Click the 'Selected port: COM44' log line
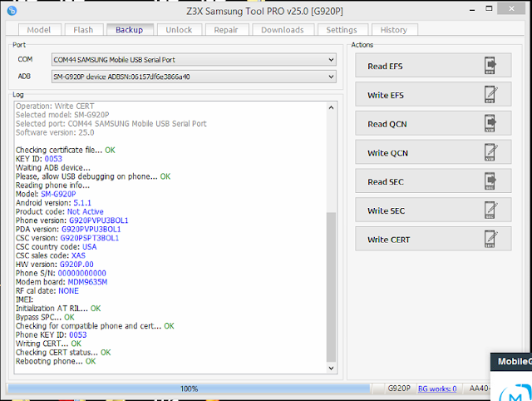532x401 pixels. (111, 124)
